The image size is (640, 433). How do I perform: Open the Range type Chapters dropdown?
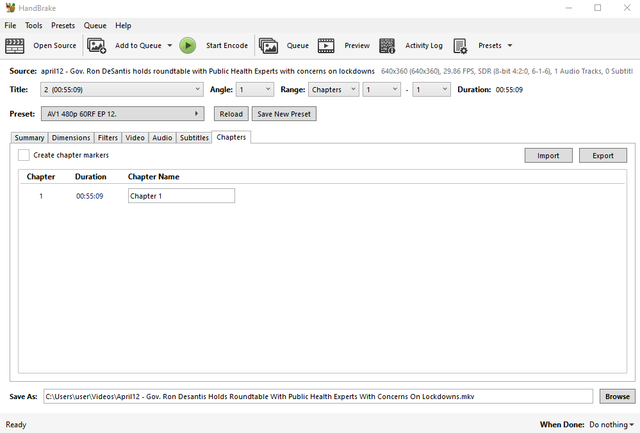[333, 89]
